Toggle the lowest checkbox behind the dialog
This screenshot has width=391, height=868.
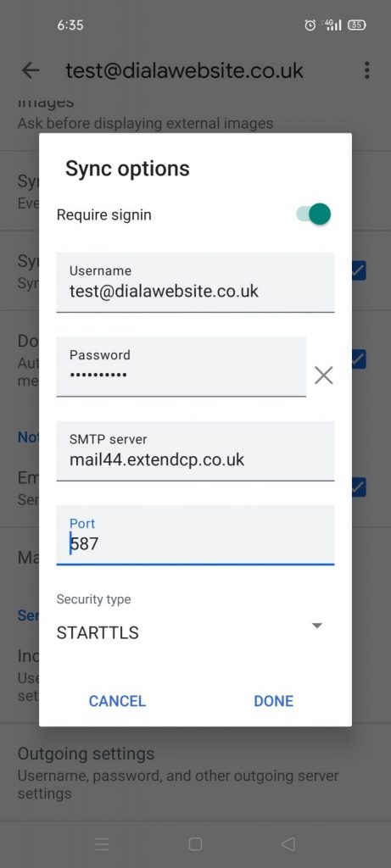(359, 487)
